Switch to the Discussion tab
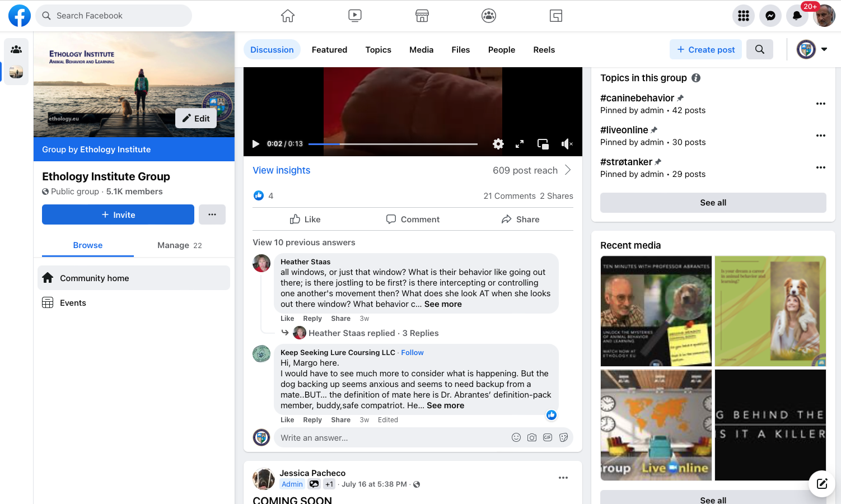The width and height of the screenshot is (841, 504). tap(272, 50)
